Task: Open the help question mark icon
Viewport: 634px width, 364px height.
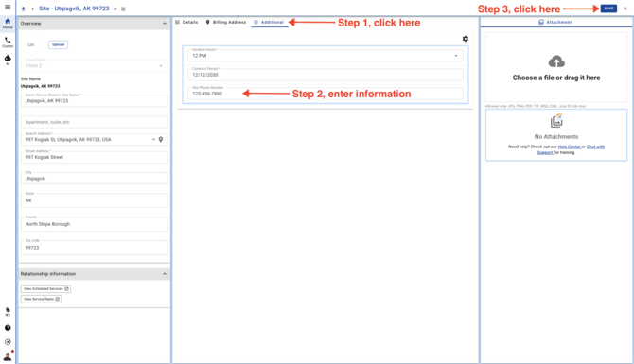Action: coord(8,328)
